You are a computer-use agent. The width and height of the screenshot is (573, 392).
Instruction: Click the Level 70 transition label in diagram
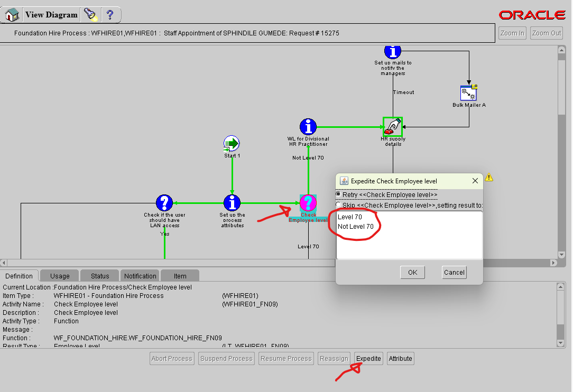(x=308, y=247)
